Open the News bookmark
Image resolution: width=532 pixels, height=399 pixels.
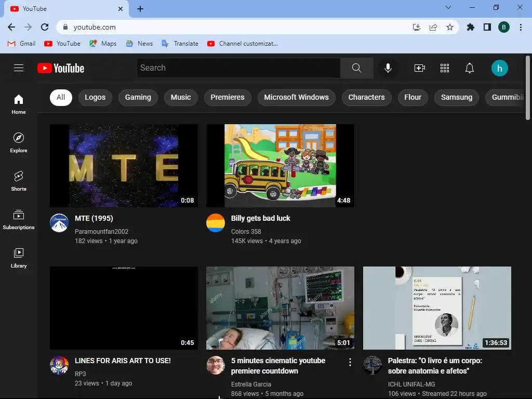139,44
